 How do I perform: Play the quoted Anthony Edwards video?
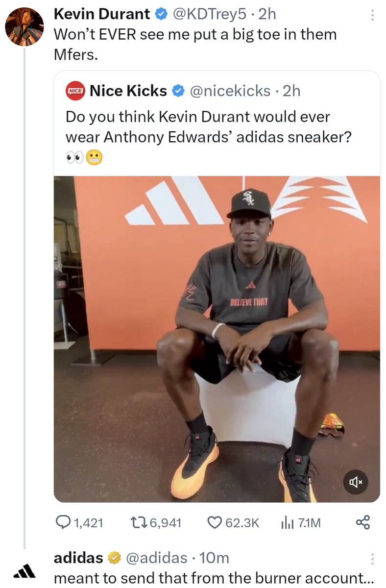click(x=217, y=339)
